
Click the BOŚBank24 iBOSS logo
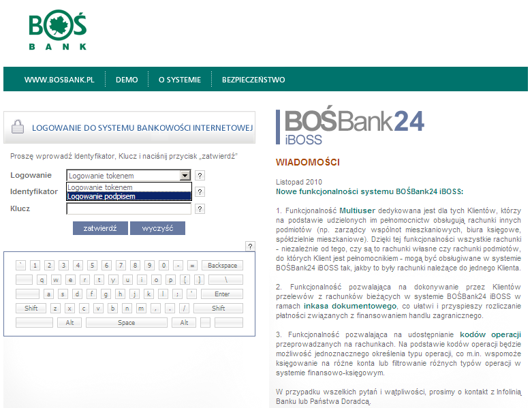click(350, 125)
